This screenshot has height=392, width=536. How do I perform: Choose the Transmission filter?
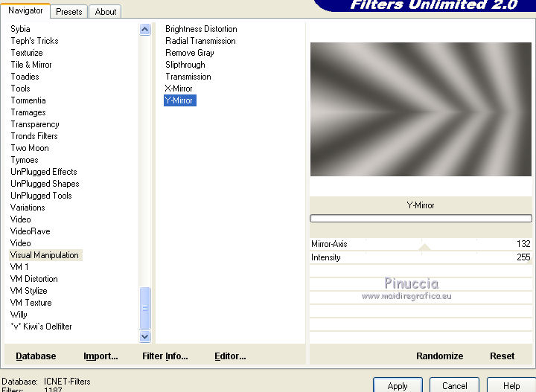pyautogui.click(x=188, y=77)
